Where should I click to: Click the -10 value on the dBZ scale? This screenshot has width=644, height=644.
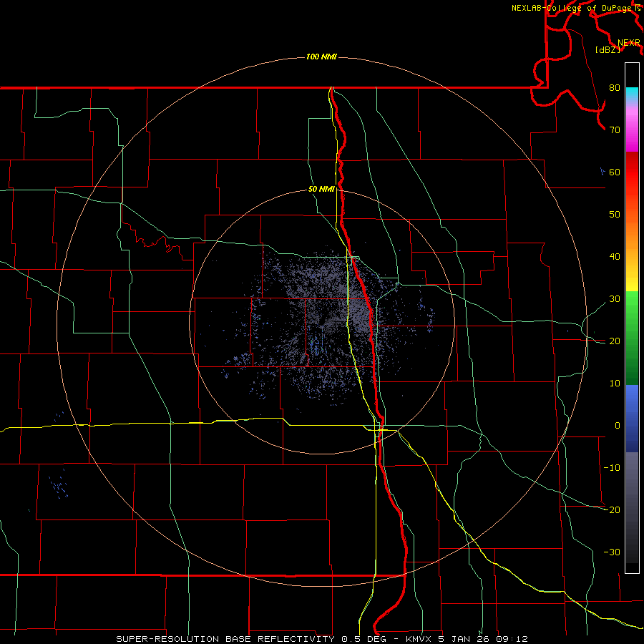click(x=612, y=468)
